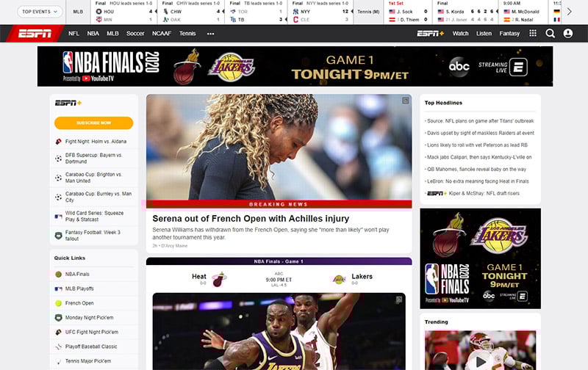Click the NBA Finals 2020 top banner
This screenshot has width=588, height=370.
[x=295, y=66]
